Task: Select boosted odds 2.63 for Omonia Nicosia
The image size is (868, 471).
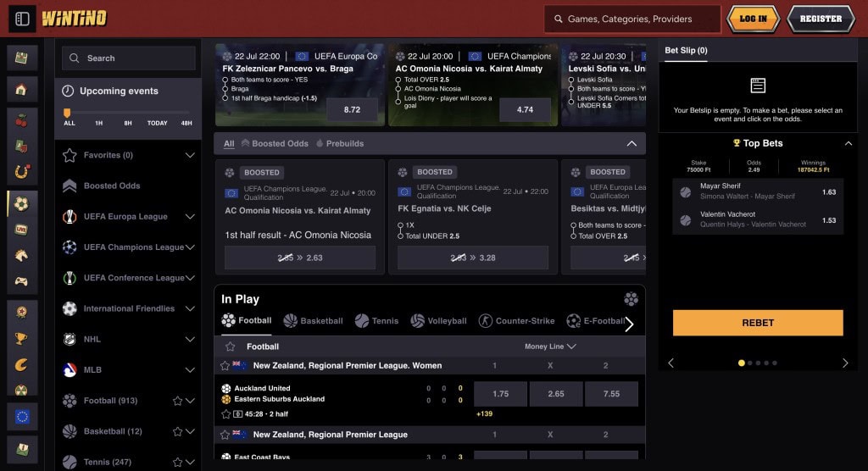Action: [x=299, y=258]
